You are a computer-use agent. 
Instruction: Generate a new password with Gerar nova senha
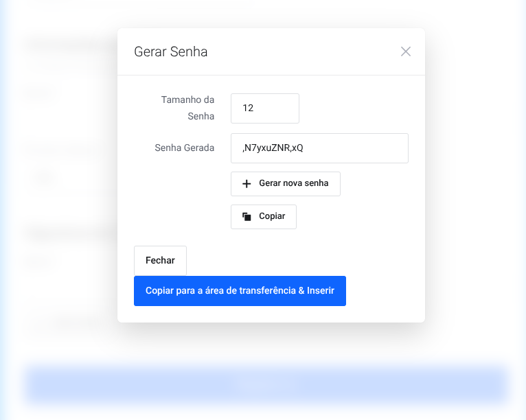tap(286, 184)
